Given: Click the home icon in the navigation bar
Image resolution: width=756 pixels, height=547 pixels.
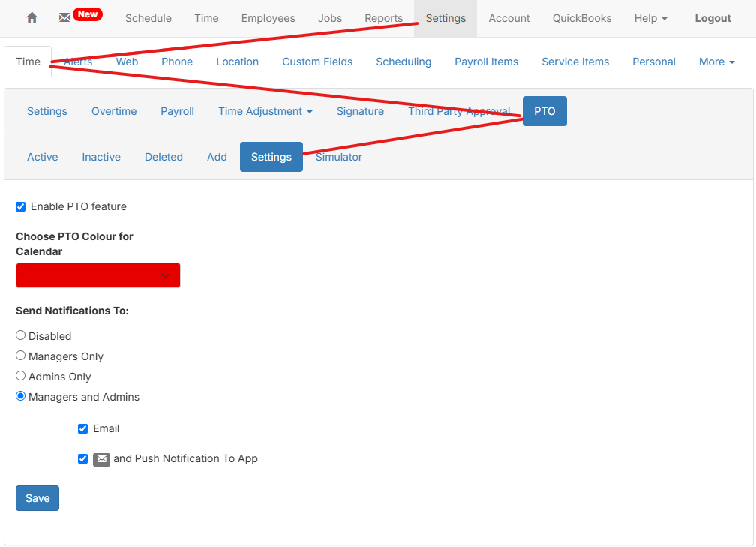Looking at the screenshot, I should [x=31, y=17].
